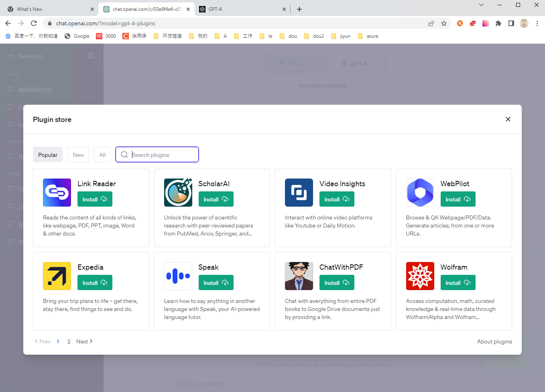Open the 工作 bookmark folder

243,36
